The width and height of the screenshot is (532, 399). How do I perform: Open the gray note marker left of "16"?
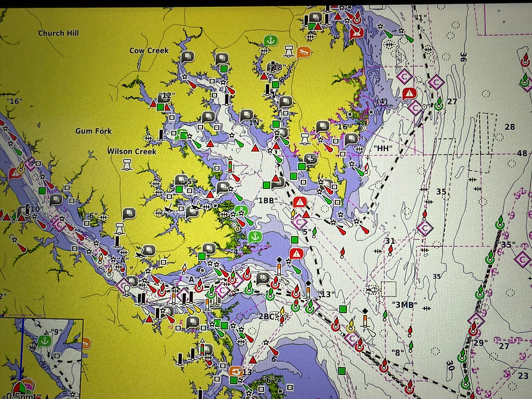click(x=323, y=127)
